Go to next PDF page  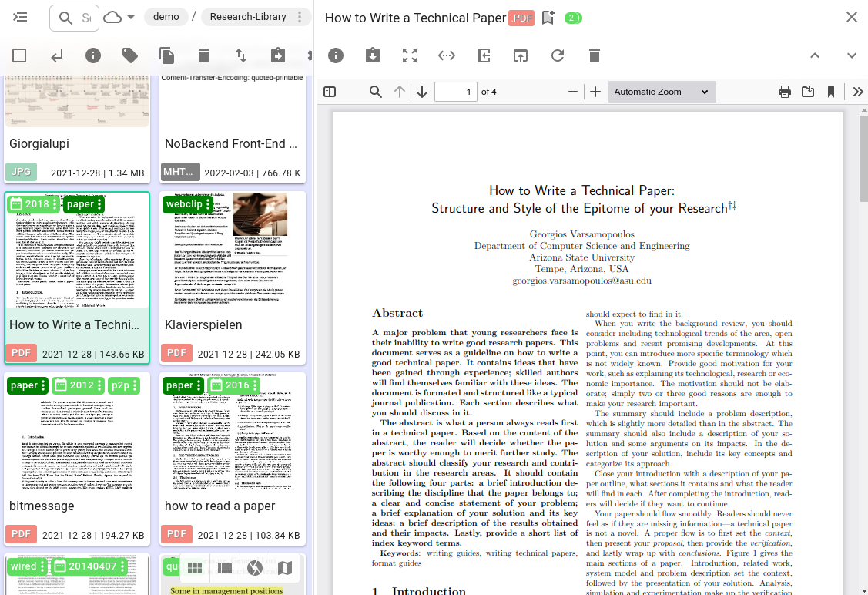(422, 92)
